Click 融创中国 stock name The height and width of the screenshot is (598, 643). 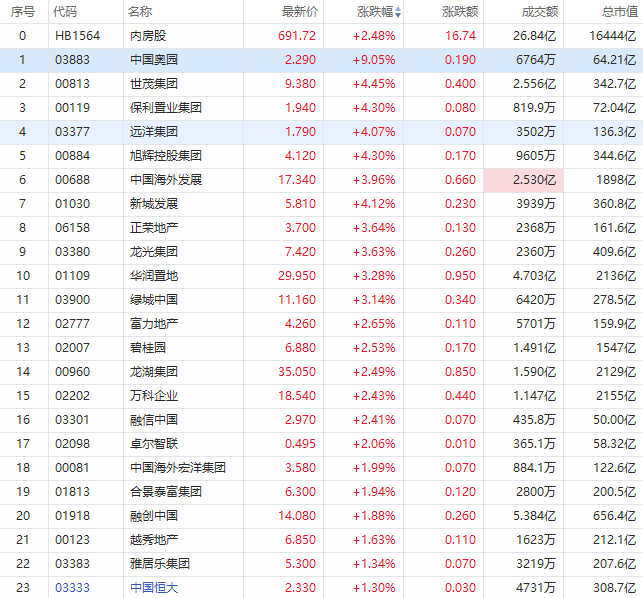(x=154, y=516)
